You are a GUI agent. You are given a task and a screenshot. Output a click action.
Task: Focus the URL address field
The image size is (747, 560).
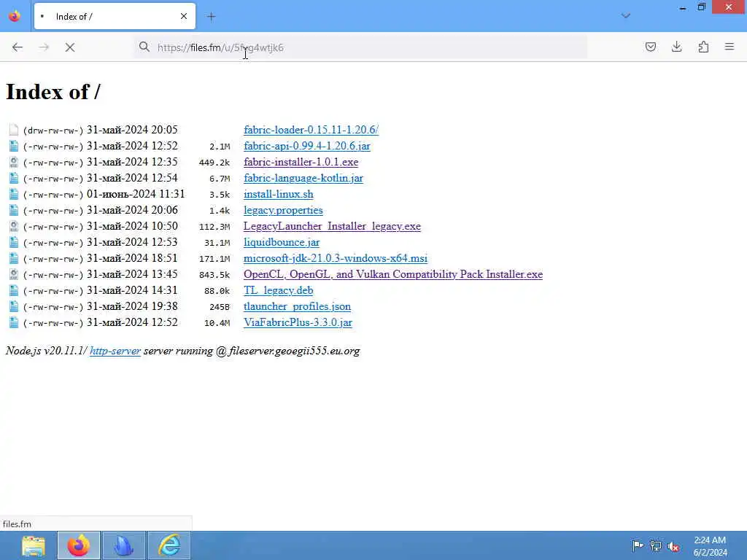pyautogui.click(x=360, y=47)
